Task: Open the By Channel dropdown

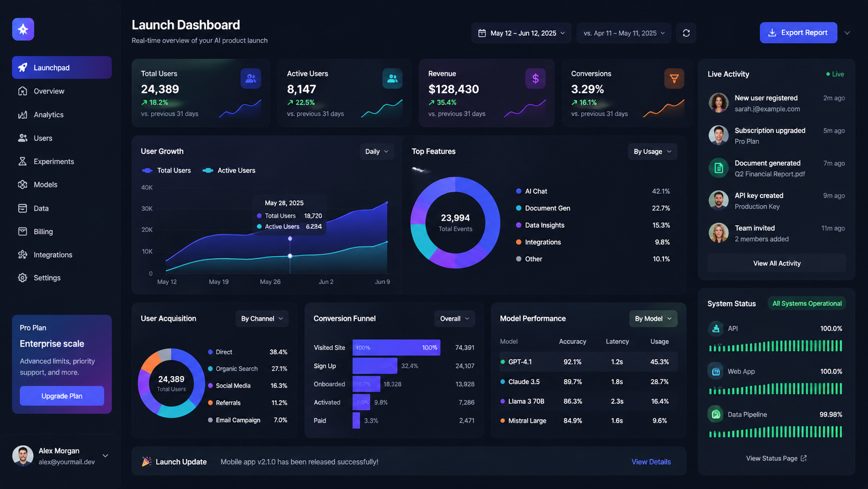Action: 262,319
